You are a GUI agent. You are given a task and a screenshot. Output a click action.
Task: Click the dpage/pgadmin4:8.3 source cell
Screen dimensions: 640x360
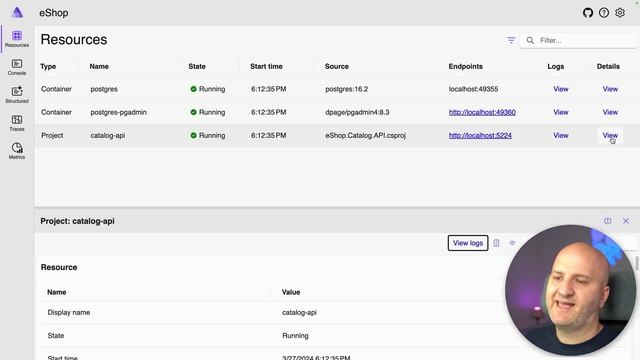357,112
